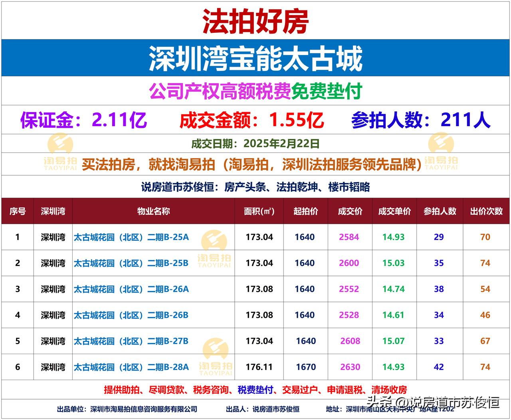Click the deal price 2552 in row 3
The image size is (511, 420).
click(349, 289)
